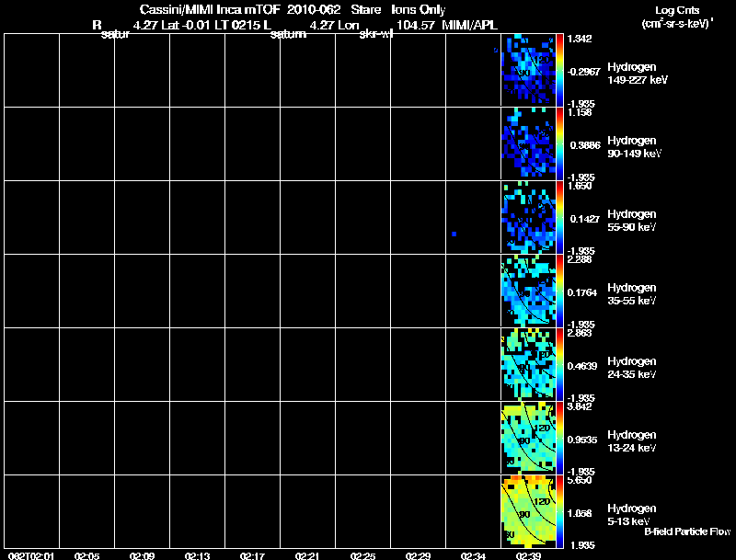This screenshot has height=560, width=736.
Task: Click the "02:13" time axis label
Action: click(197, 555)
